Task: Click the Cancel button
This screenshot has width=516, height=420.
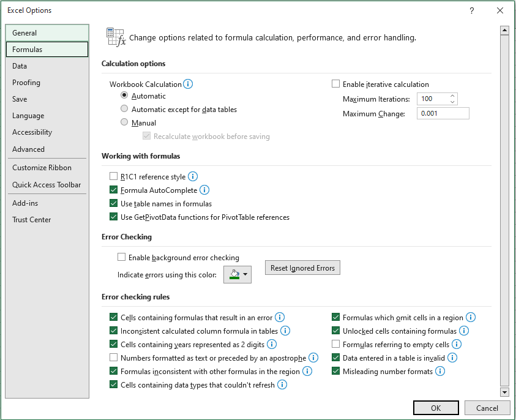Action: tap(487, 408)
